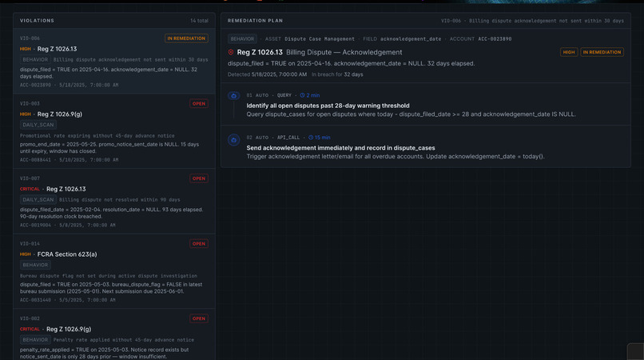Open the VIO-007 critical Reg Z 1026.13 card

click(114, 201)
